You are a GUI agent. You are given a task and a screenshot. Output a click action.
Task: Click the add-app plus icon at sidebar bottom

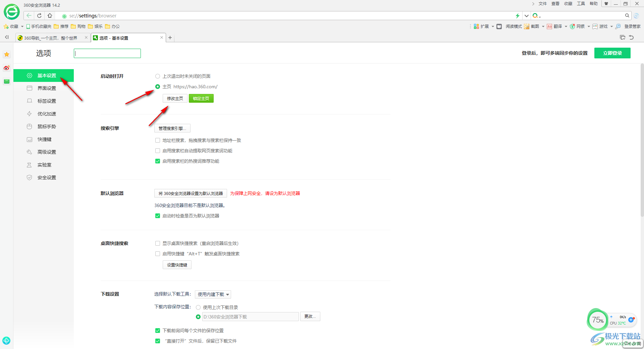pos(6,340)
